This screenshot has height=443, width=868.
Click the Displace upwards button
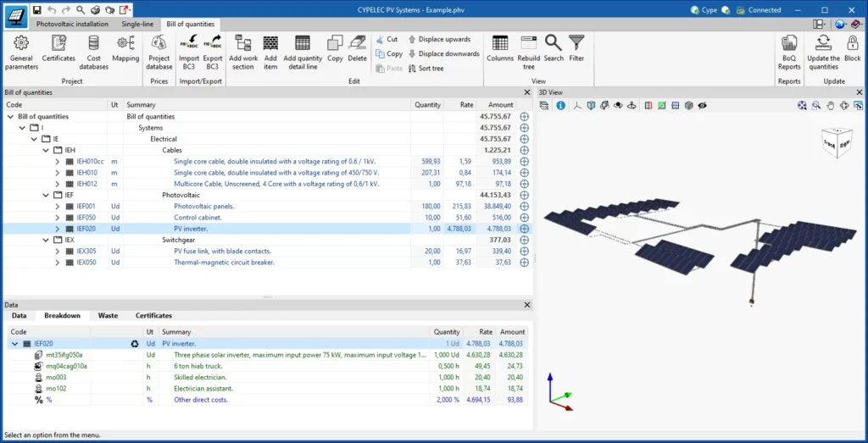442,39
